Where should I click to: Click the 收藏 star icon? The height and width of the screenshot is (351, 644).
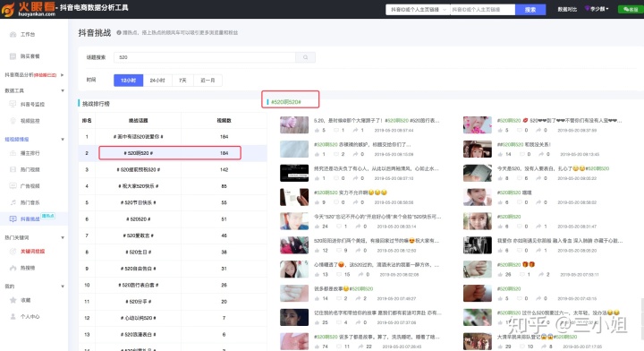point(13,300)
